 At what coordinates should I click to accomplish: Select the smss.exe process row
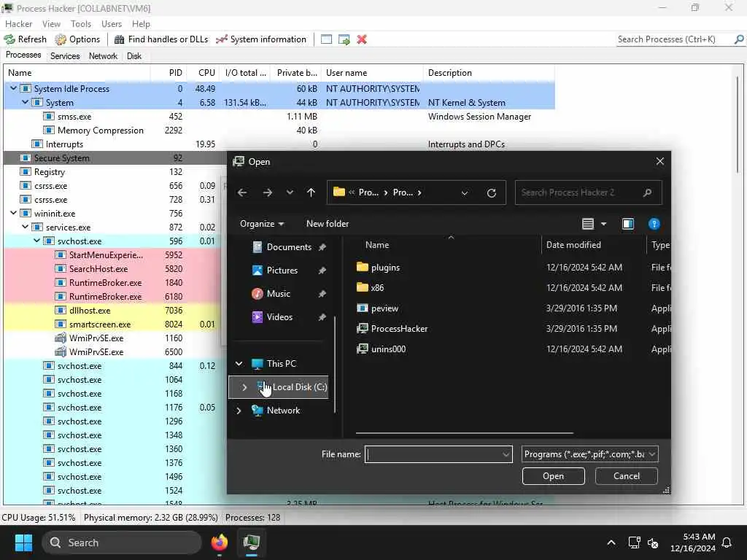click(279, 117)
